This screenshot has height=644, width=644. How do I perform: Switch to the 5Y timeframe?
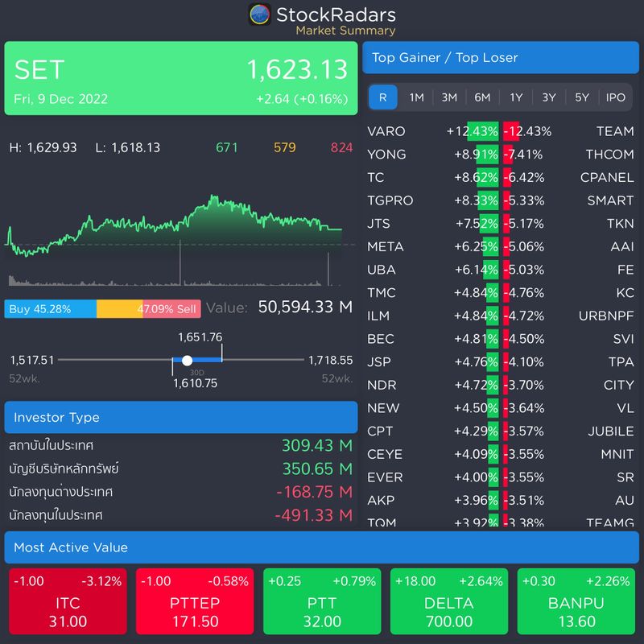pyautogui.click(x=583, y=97)
